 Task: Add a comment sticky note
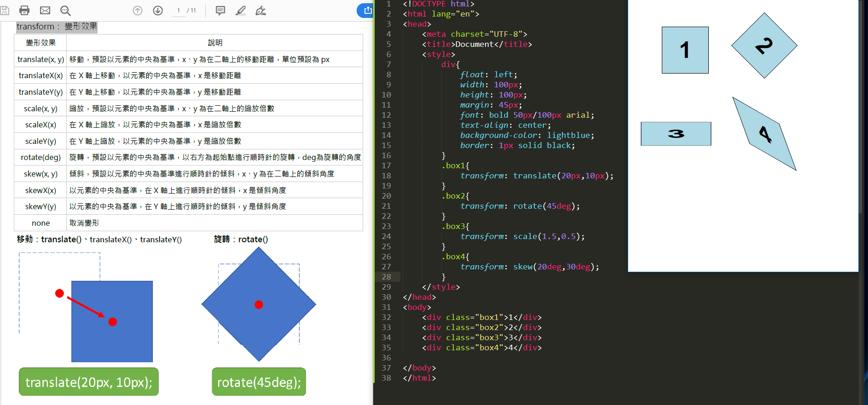[x=220, y=11]
